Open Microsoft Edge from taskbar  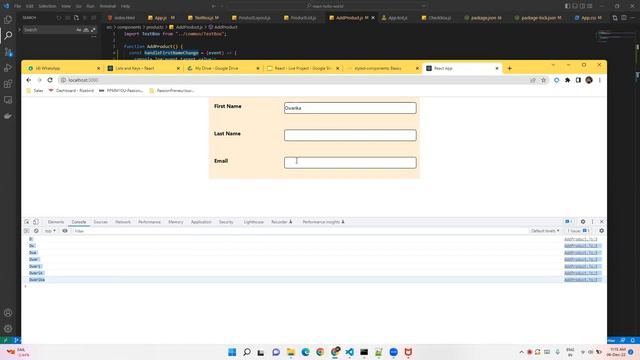point(305,352)
